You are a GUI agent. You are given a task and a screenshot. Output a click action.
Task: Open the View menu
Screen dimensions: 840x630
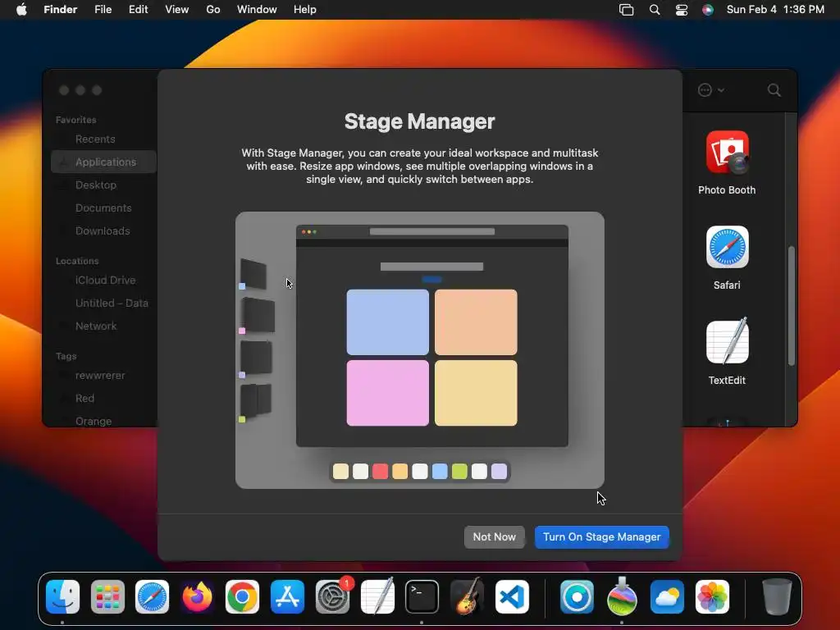[177, 10]
